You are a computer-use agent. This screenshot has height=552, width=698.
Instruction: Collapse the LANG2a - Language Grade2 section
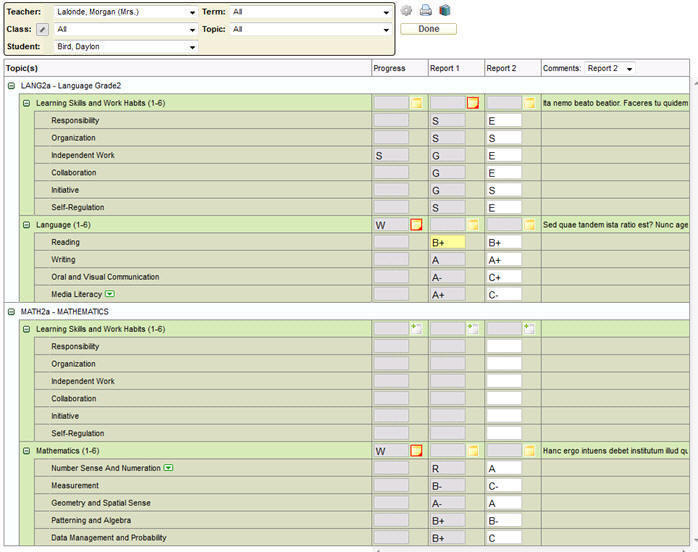click(x=11, y=86)
